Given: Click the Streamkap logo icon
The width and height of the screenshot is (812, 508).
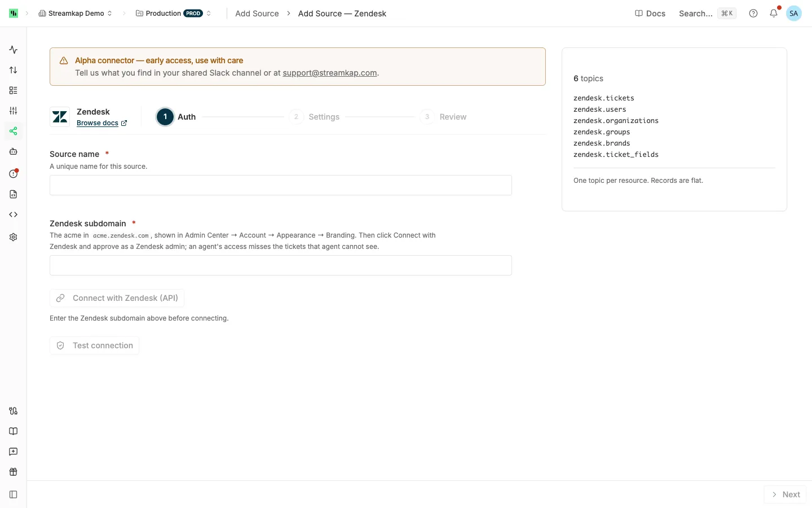Looking at the screenshot, I should pyautogui.click(x=14, y=14).
